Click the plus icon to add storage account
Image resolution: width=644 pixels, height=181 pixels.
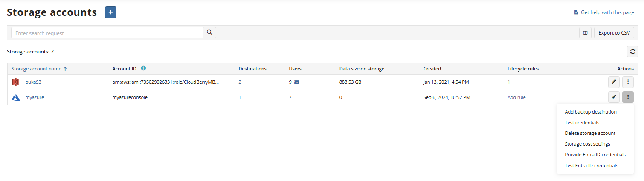[110, 12]
